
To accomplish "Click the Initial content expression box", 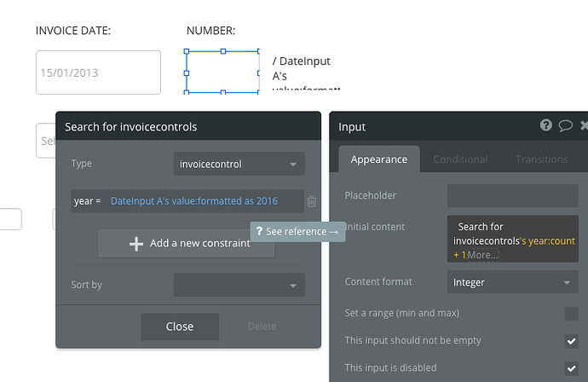I will pos(512,240).
